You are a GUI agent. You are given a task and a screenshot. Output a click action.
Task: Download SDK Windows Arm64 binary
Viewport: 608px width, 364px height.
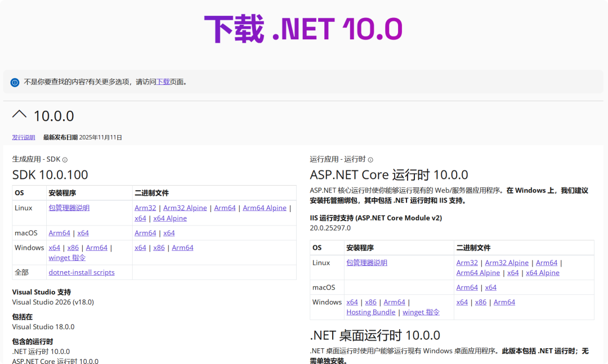pyautogui.click(x=182, y=248)
